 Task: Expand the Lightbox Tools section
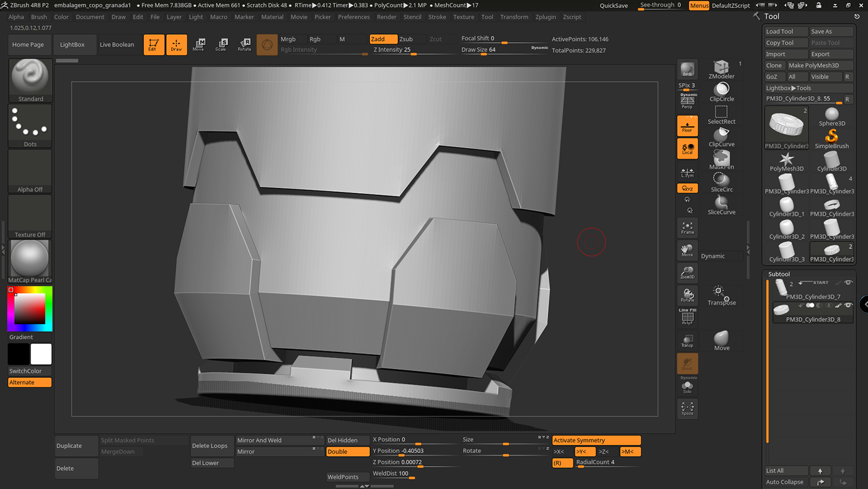coord(788,88)
